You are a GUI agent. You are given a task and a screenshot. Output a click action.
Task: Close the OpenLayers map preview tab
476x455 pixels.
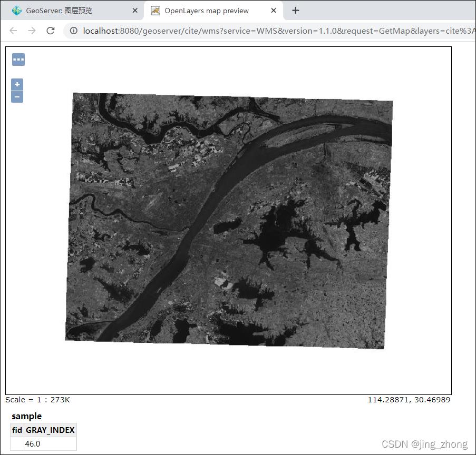(274, 11)
